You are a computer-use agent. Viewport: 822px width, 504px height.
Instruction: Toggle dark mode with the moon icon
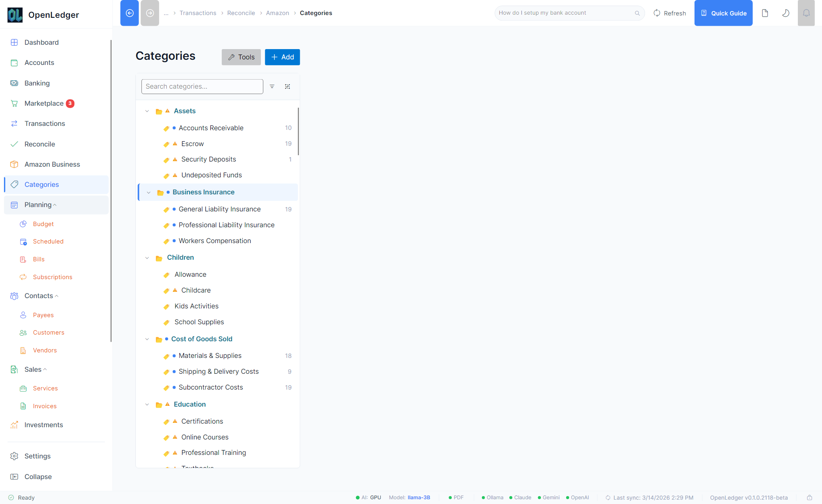pyautogui.click(x=786, y=13)
